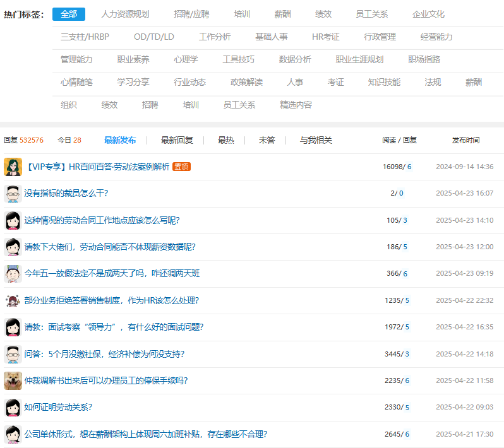Image resolution: width=504 pixels, height=448 pixels.
Task: Open avatar beside 没有指标的裁员怎么干 post
Action: (x=13, y=194)
